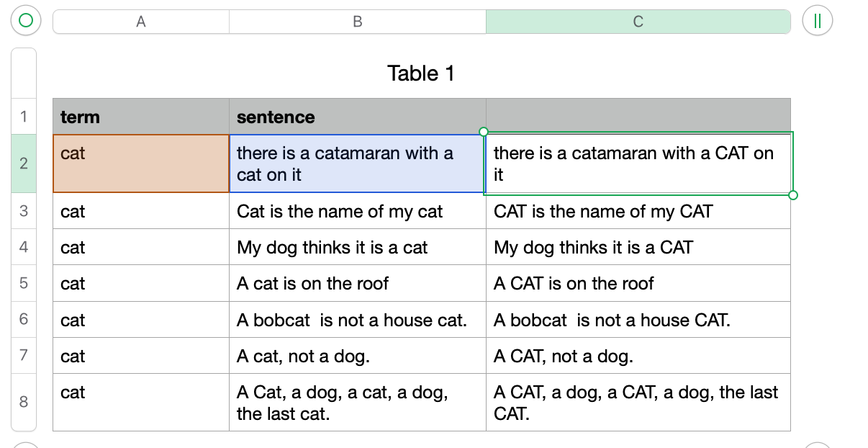Select cell reading A CAT, not a dog.
Image resolution: width=868 pixels, height=448 pixels.
[x=638, y=355]
